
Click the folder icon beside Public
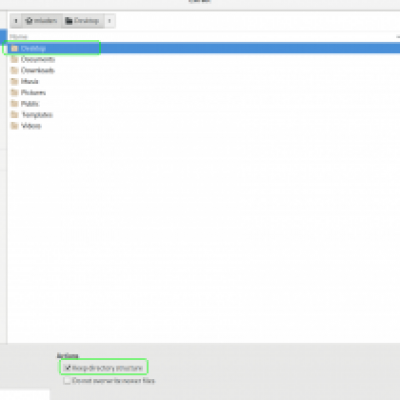tap(14, 104)
